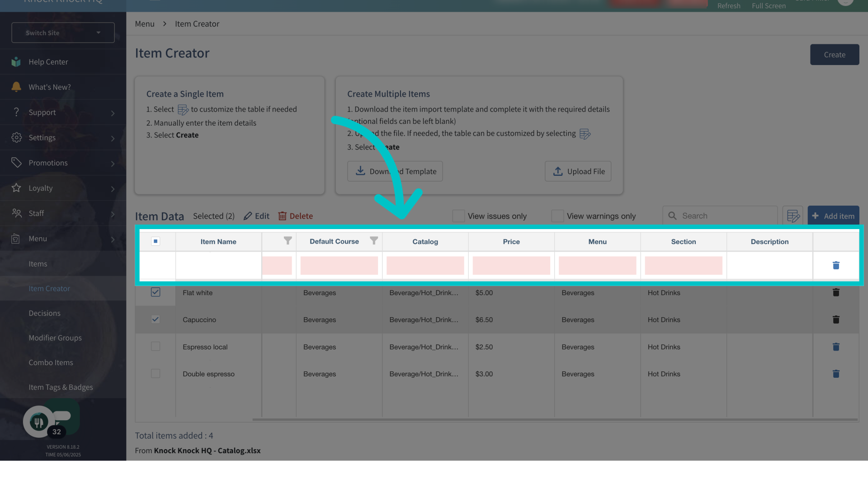Image resolution: width=868 pixels, height=488 pixels.
Task: Open the Switch Site dropdown
Action: coord(63,33)
